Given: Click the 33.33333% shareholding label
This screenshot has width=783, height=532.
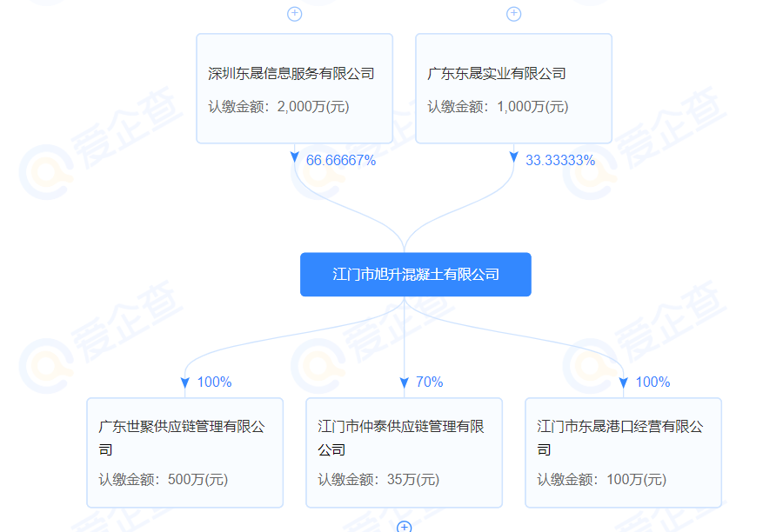Looking at the screenshot, I should point(560,160).
